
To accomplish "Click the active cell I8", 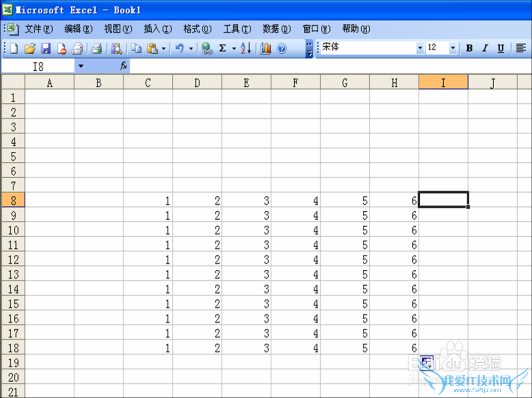I will (444, 200).
